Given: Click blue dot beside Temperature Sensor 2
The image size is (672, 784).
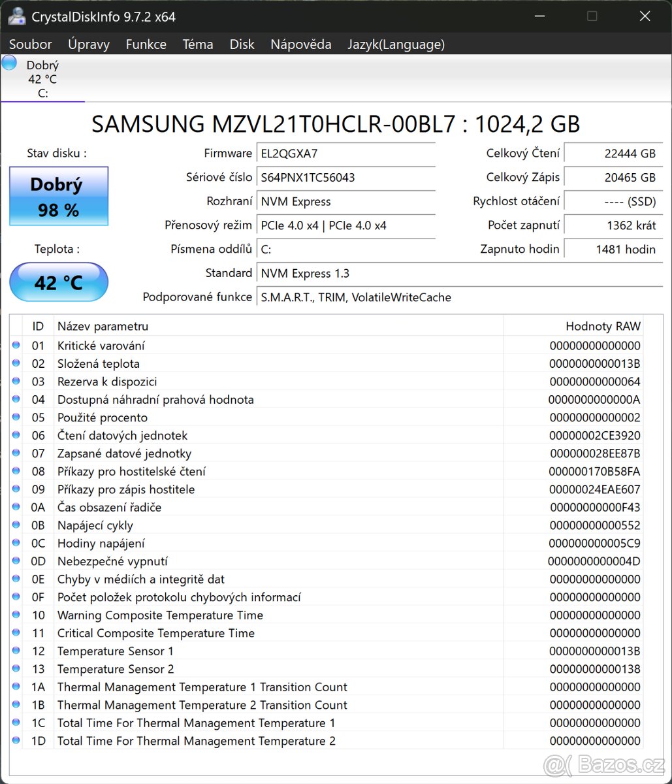Looking at the screenshot, I should [16, 669].
